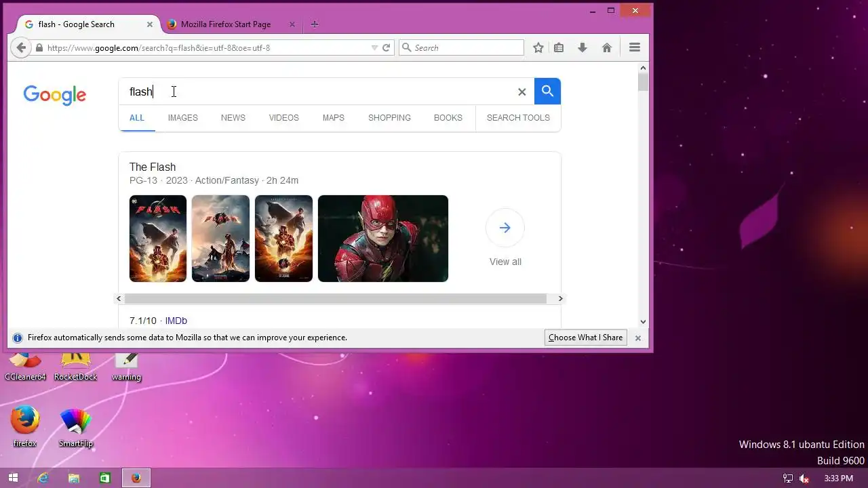Image resolution: width=868 pixels, height=488 pixels.
Task: Open the green Store icon in taskbar
Action: 105,478
